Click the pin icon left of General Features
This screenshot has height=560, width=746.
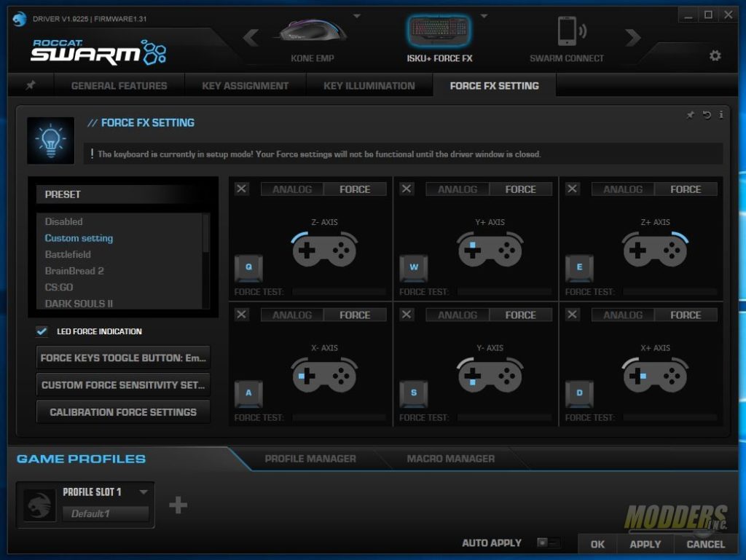coord(31,86)
